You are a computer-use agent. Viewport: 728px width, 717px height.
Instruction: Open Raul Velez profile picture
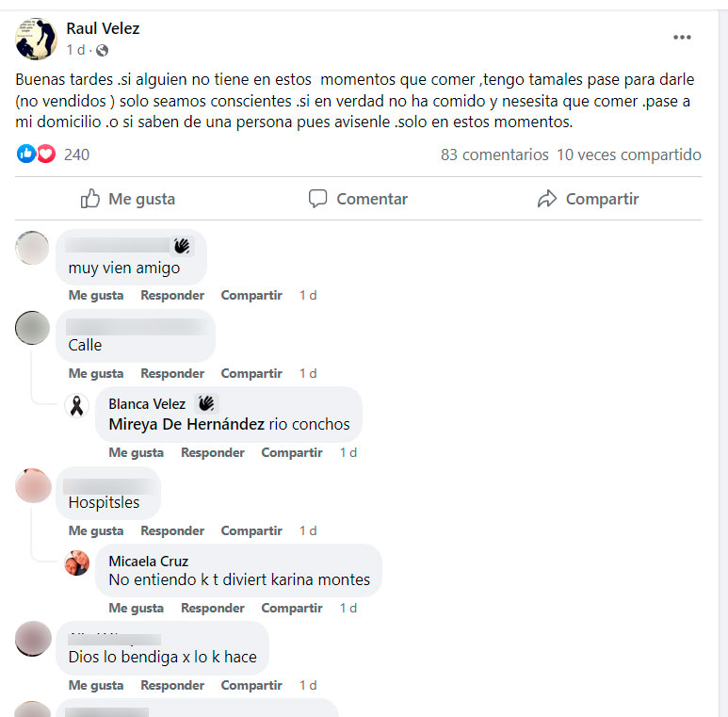(36, 39)
